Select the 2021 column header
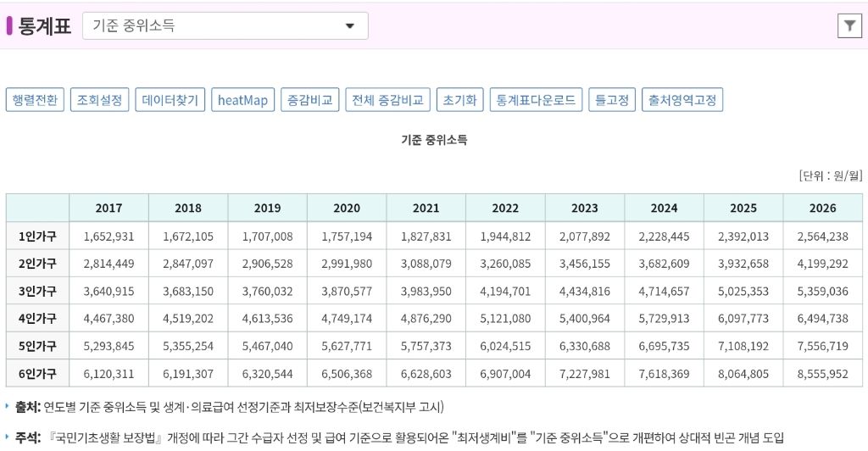Image resolution: width=868 pixels, height=451 pixels. 426,208
